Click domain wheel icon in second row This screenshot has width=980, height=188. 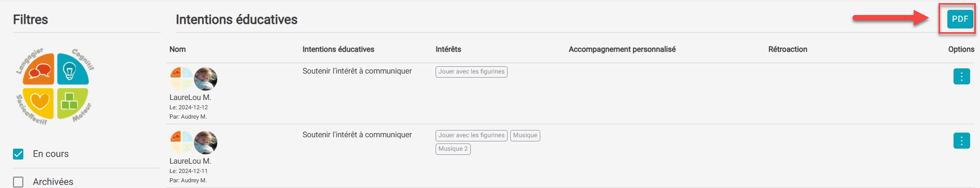pyautogui.click(x=181, y=142)
